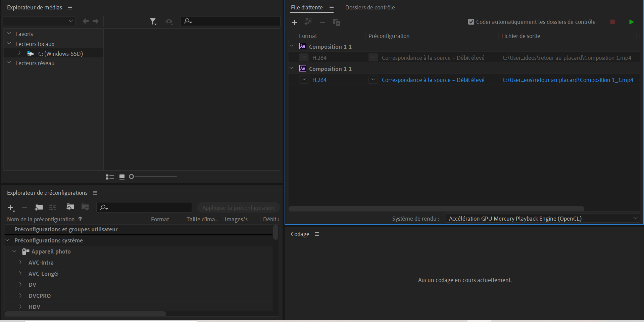
Task: Click the Duplicate icon in queue toolbar
Action: 337,22
